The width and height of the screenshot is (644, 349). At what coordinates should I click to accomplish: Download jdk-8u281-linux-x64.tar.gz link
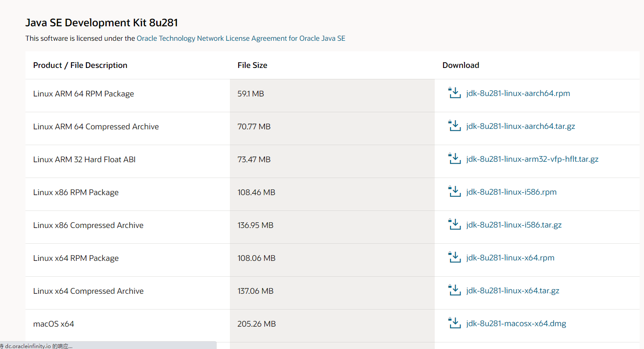click(513, 291)
